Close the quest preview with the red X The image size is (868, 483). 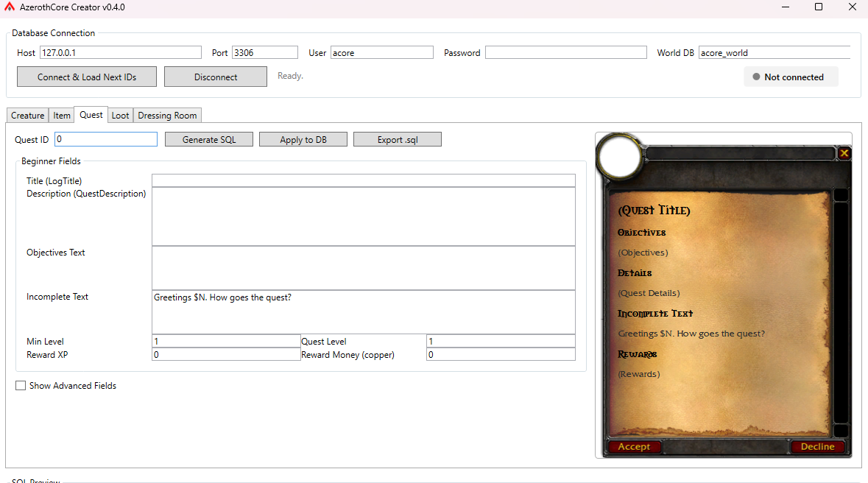click(844, 153)
